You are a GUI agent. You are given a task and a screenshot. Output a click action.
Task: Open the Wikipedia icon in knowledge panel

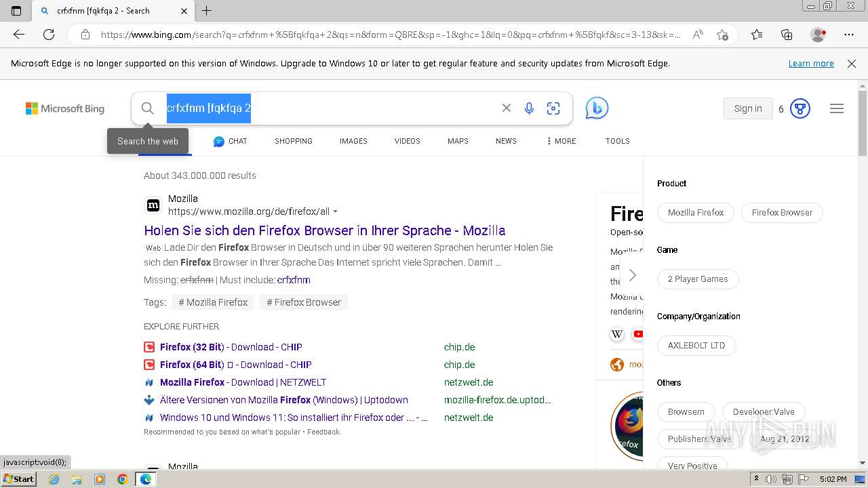[617, 334]
